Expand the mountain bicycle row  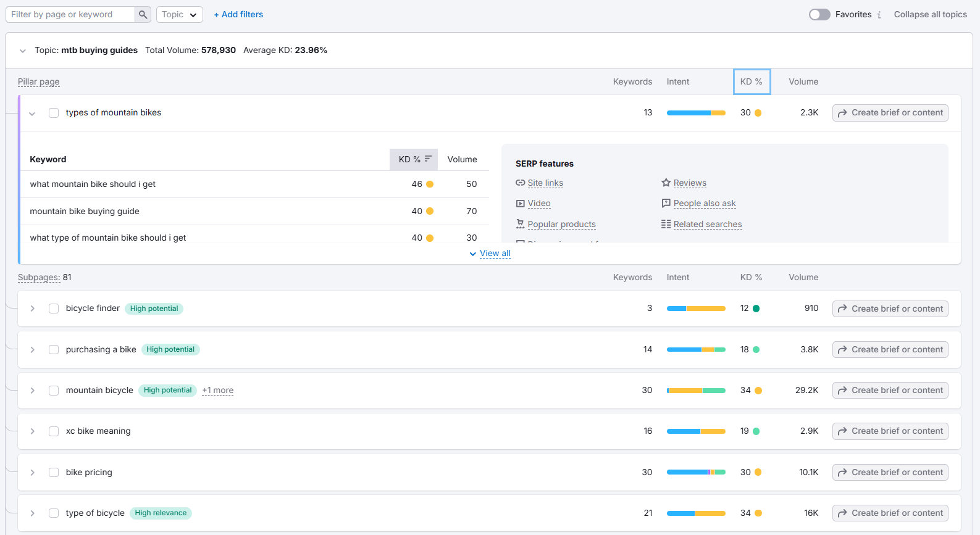[x=33, y=391]
